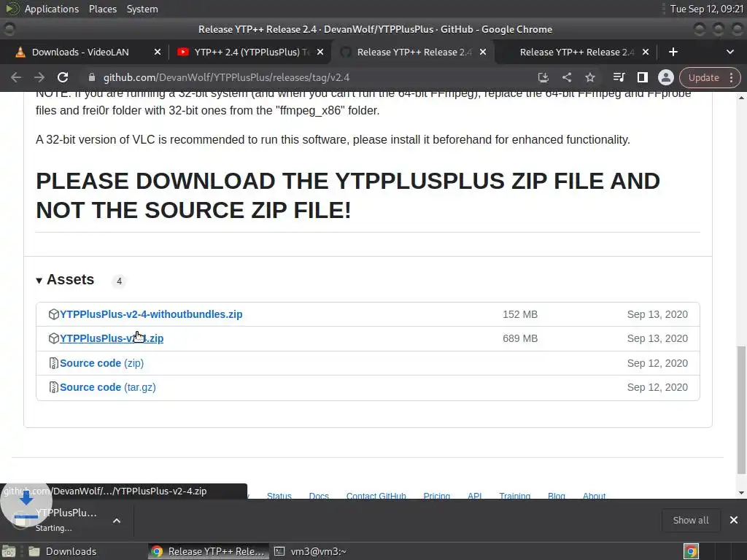Click scrollbar up arrow

[741, 98]
